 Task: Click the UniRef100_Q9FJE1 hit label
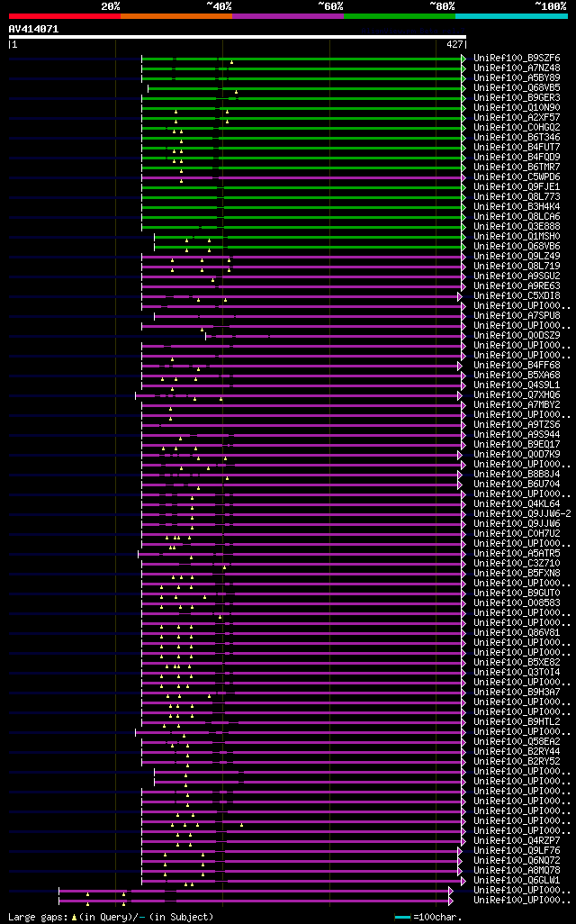[517, 186]
